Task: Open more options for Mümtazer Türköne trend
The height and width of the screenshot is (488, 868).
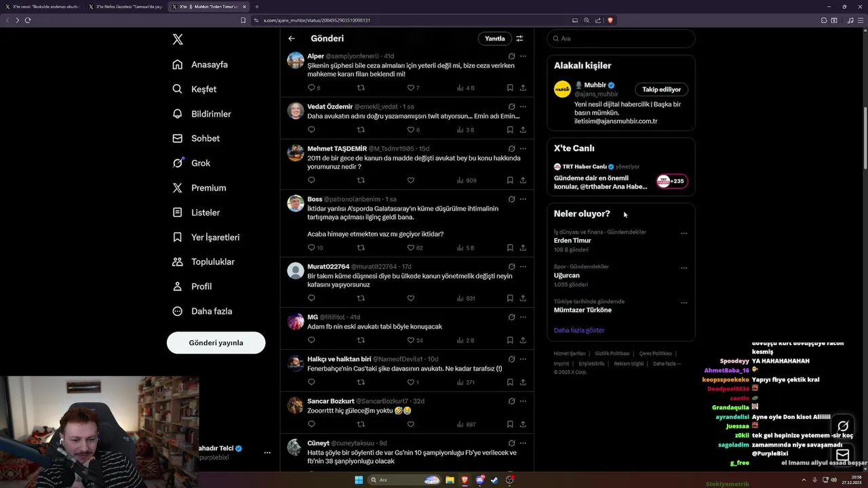Action: point(684,303)
